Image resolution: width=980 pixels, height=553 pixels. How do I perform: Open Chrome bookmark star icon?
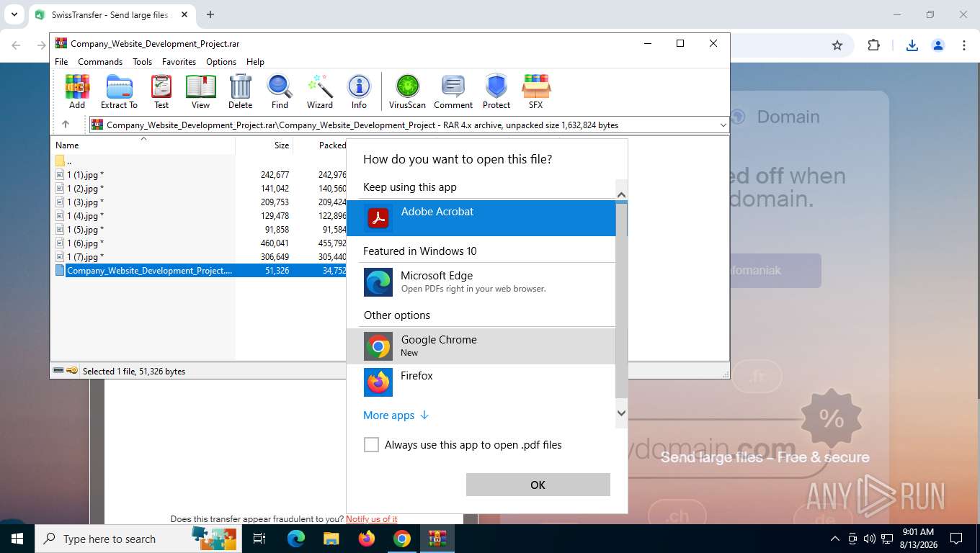click(837, 45)
